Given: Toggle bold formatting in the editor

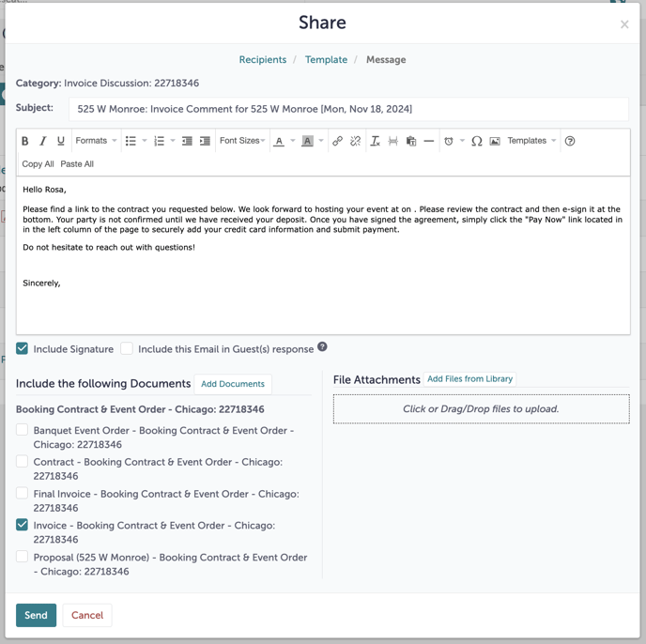Looking at the screenshot, I should coord(25,141).
